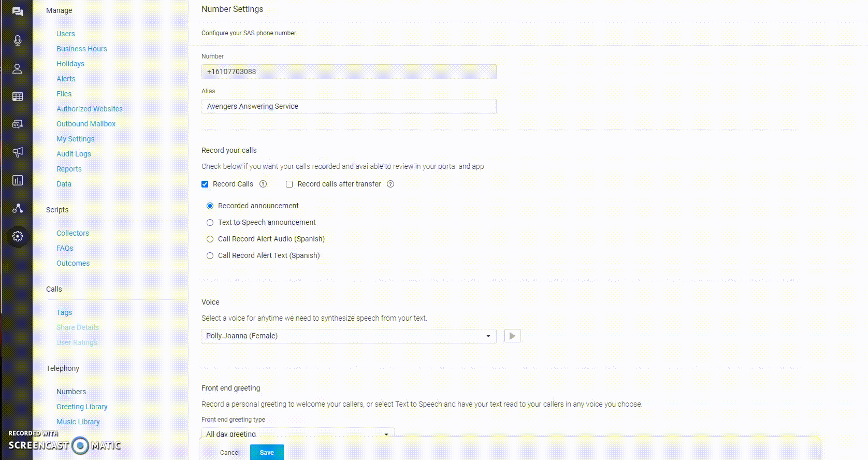Open the person contacts icon in sidebar
868x460 pixels.
(x=18, y=68)
